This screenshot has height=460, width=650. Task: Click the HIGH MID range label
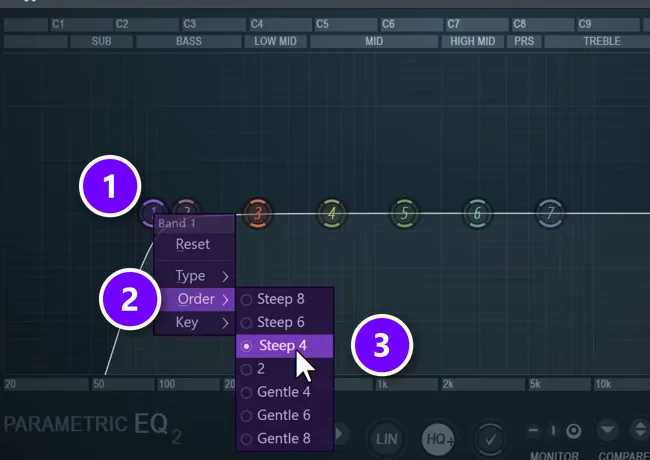(473, 41)
